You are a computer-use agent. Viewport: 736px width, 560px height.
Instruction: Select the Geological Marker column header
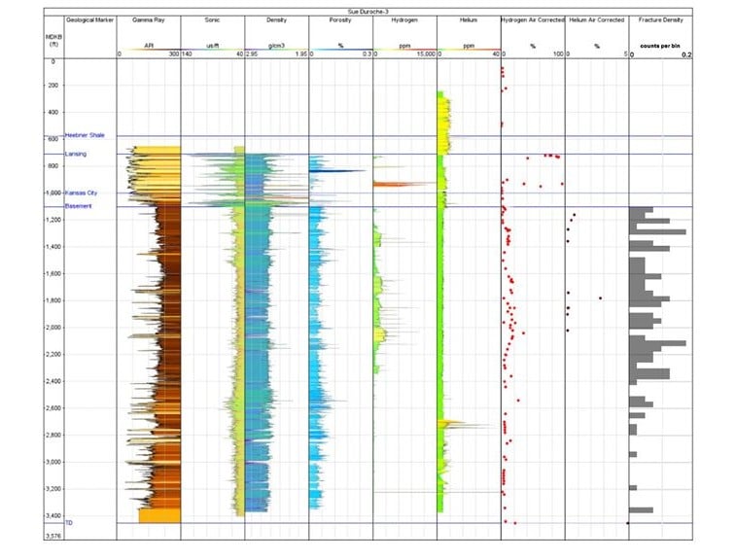[89, 19]
